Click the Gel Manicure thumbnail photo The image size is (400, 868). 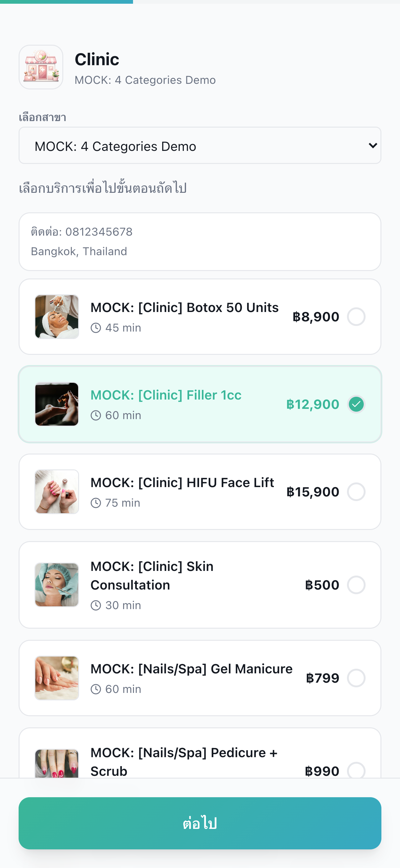click(57, 678)
